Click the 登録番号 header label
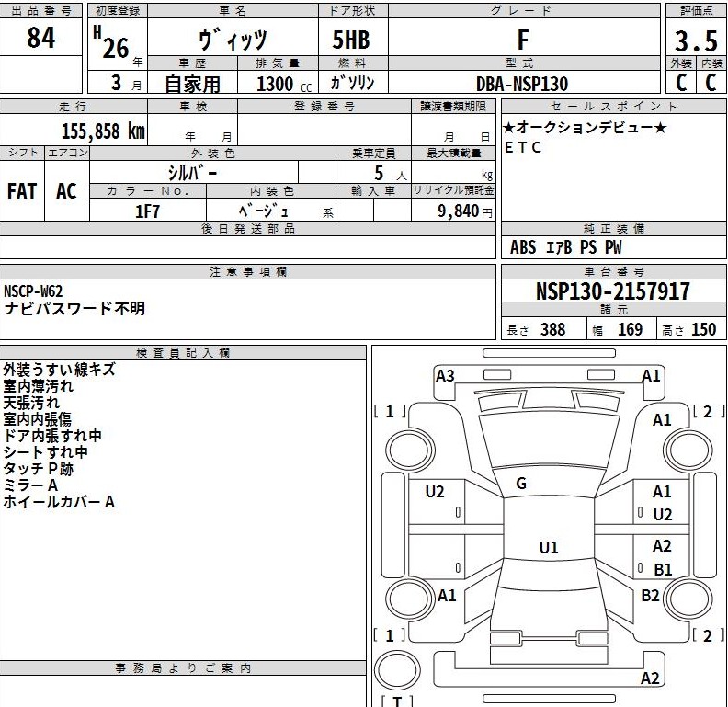The image size is (728, 707). click(x=324, y=107)
